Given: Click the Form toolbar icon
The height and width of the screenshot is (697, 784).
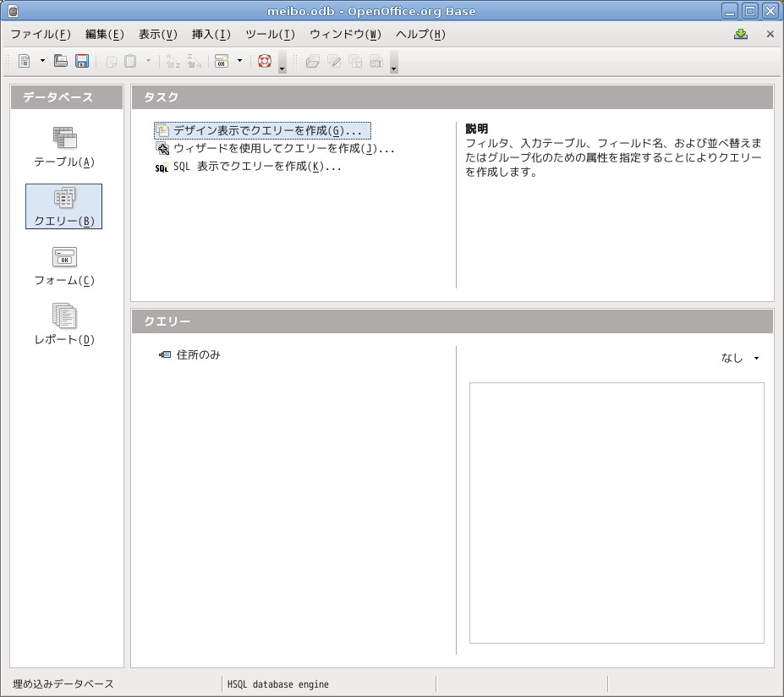Looking at the screenshot, I should (x=221, y=61).
